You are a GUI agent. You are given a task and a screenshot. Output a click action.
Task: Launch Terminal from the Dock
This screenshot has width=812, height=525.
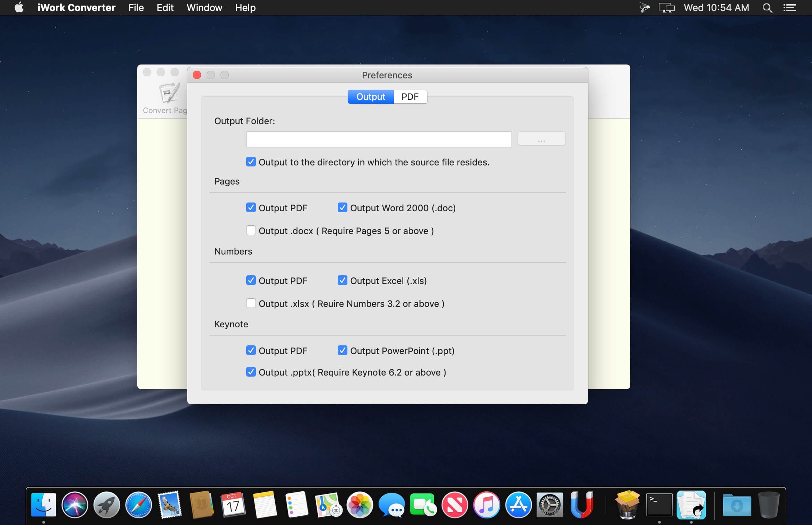(x=659, y=506)
